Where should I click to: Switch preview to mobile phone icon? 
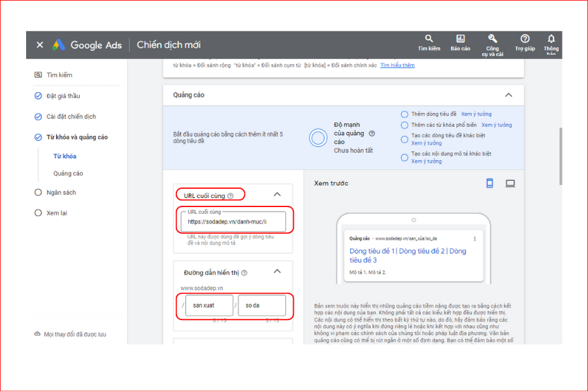tap(490, 183)
